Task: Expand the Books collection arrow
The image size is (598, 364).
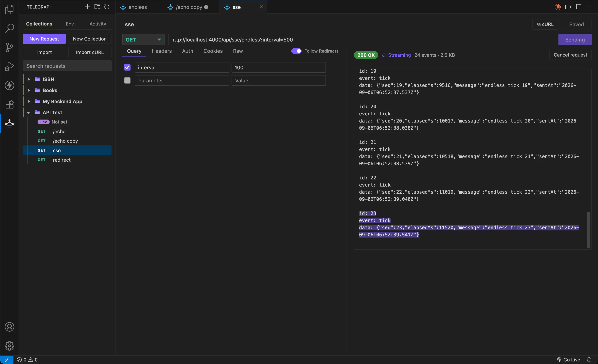Action: 29,90
